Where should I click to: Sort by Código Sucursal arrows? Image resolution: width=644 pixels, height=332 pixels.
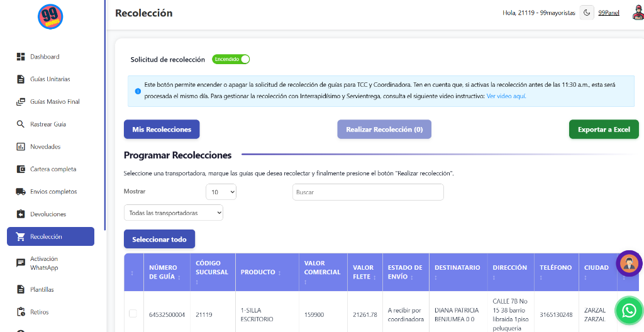(x=197, y=283)
